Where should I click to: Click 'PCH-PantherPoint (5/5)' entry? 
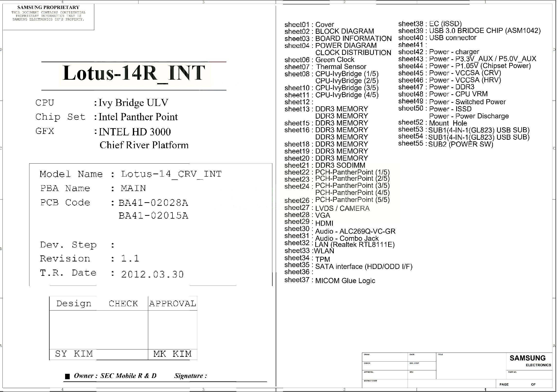pyautogui.click(x=352, y=200)
